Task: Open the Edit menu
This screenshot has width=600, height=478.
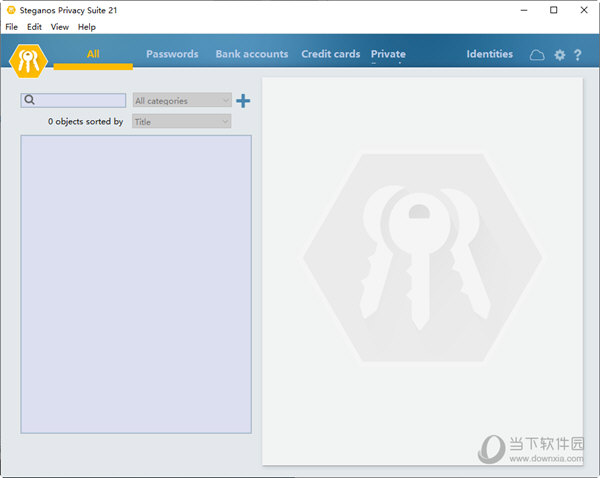Action: tap(34, 27)
